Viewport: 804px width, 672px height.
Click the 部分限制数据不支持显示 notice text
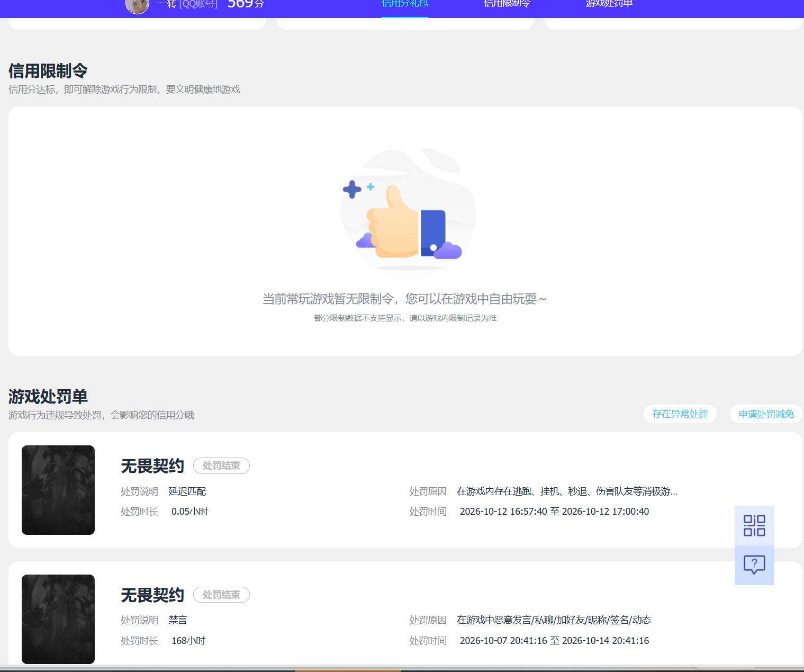(x=405, y=318)
